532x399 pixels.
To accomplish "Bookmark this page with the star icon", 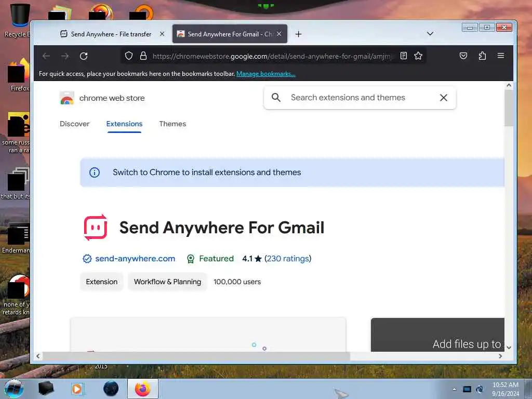I will tap(418, 56).
